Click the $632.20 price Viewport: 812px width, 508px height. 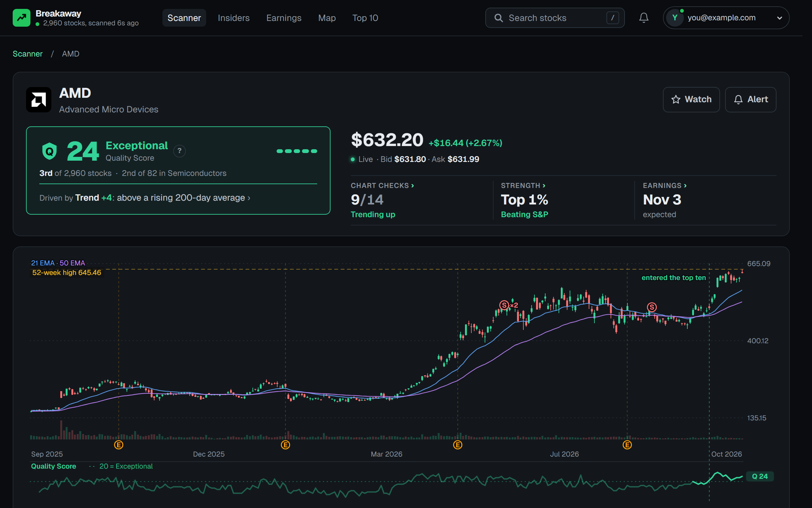point(387,140)
